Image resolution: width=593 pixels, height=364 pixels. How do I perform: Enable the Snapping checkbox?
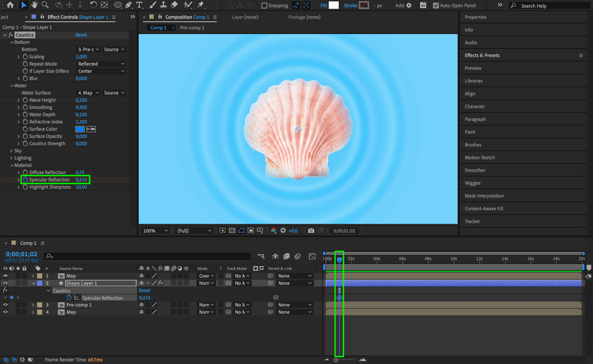pos(264,6)
